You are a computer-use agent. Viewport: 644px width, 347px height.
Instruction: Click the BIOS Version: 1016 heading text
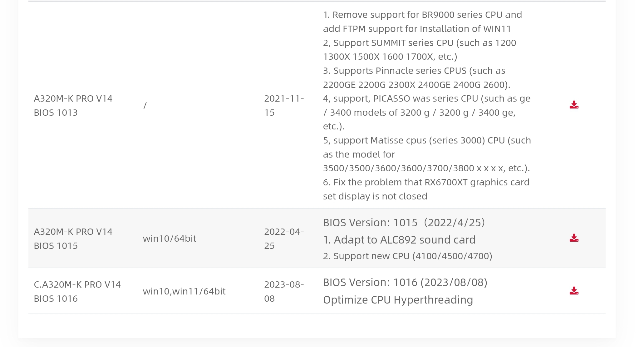click(x=405, y=282)
